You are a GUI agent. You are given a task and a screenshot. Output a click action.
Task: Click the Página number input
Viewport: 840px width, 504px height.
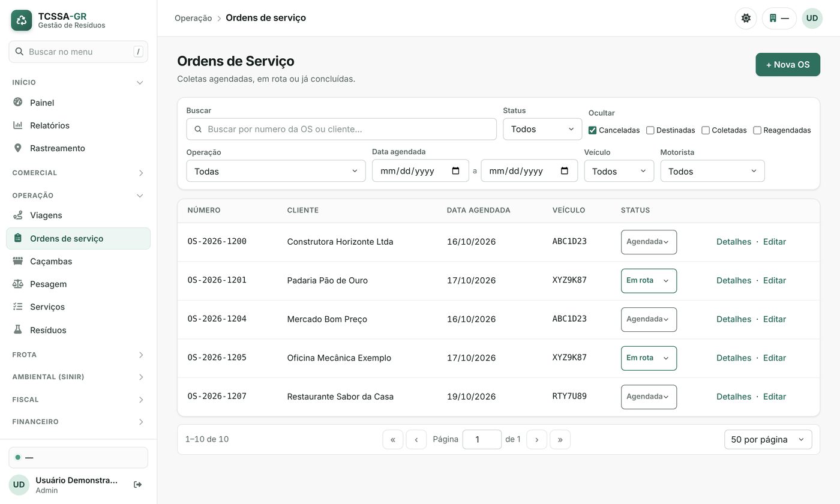pos(482,439)
